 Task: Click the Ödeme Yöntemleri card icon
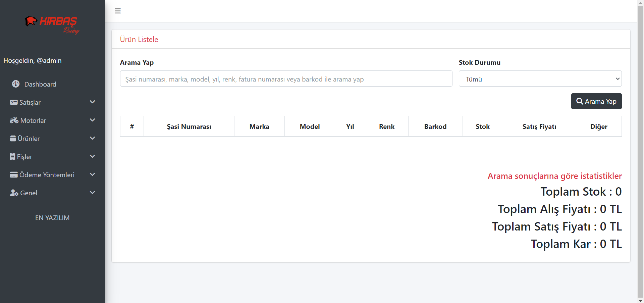pyautogui.click(x=14, y=175)
